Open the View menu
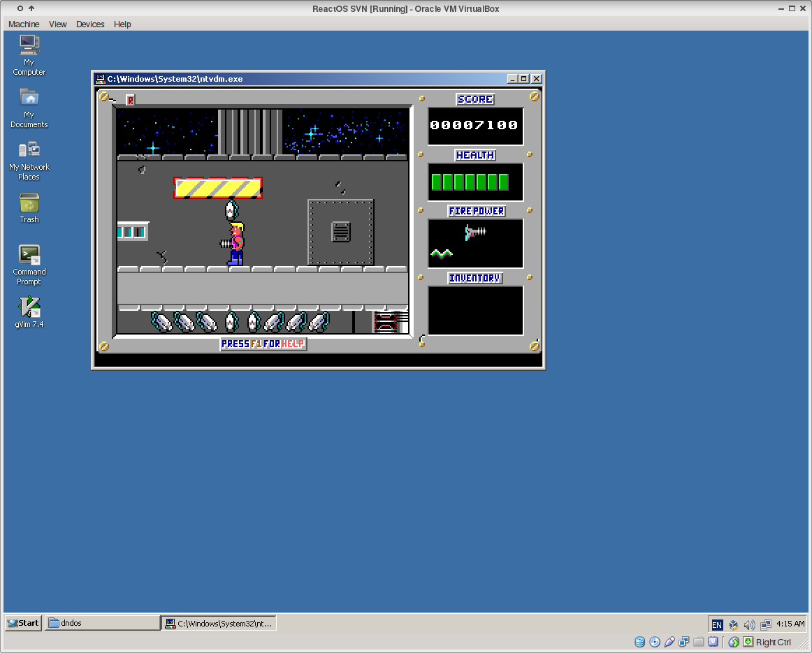 coord(58,24)
